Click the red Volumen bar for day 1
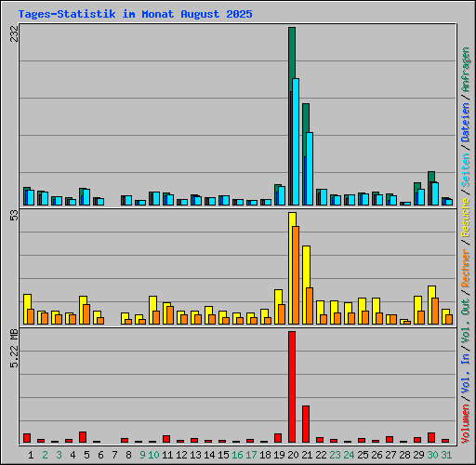Viewport: 476px width, 465px height. pyautogui.click(x=27, y=438)
